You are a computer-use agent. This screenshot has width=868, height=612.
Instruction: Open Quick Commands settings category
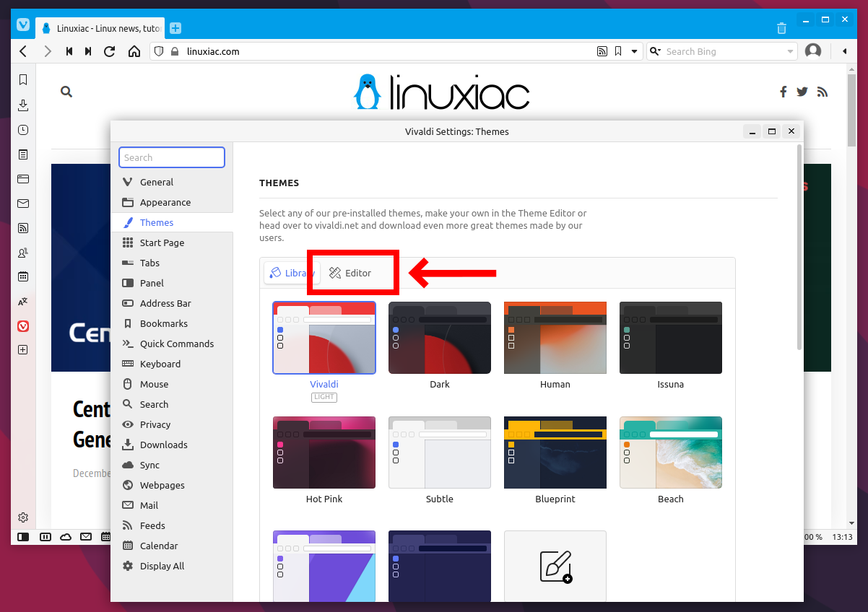pos(172,344)
